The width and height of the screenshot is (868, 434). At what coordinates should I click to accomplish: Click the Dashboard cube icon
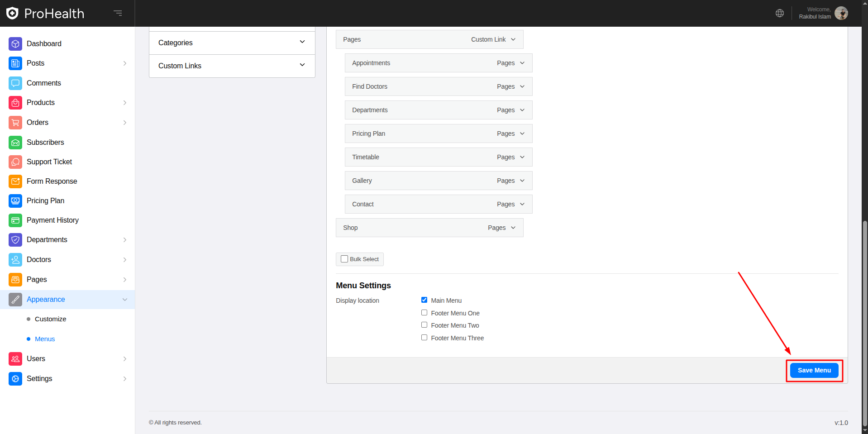[x=15, y=44]
